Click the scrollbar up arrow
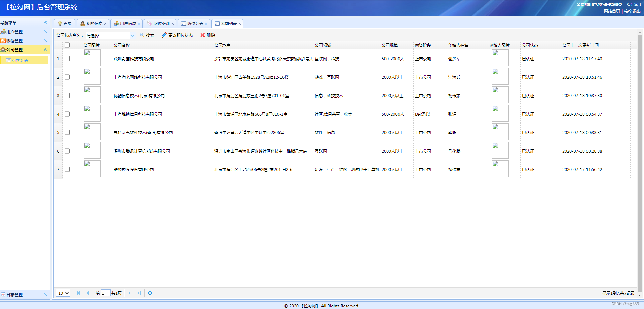Screen dimensions: 644x309 640,32
